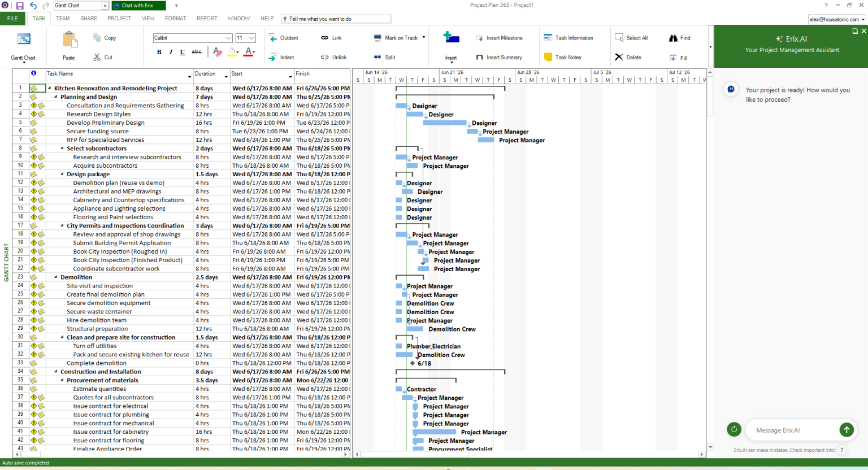Open the PROJECT ribbon tab
The width and height of the screenshot is (868, 470).
coord(119,19)
